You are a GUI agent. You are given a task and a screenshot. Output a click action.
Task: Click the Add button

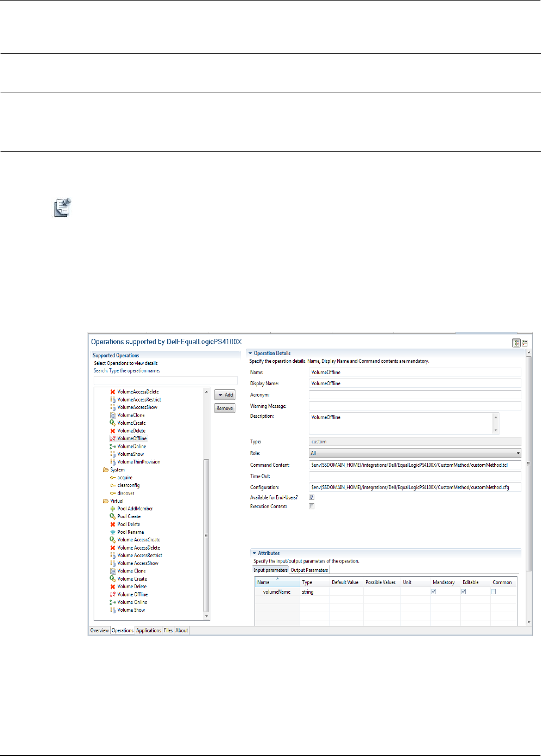click(224, 395)
